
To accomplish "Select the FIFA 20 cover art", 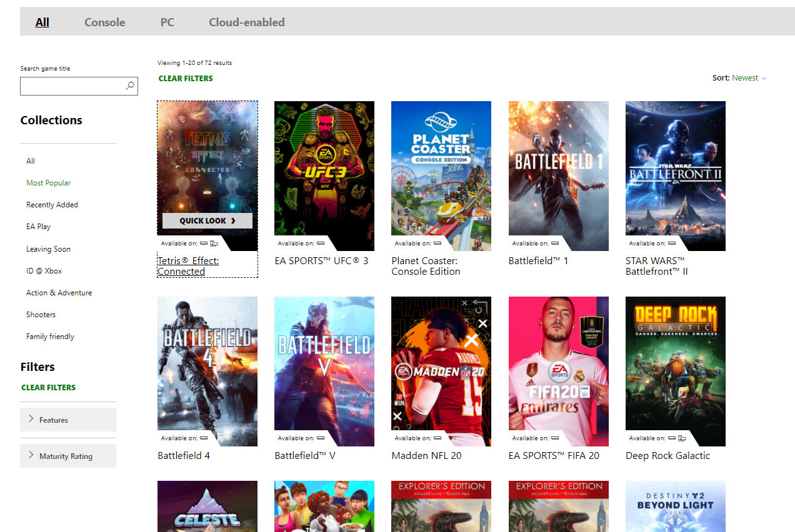I will click(x=559, y=372).
